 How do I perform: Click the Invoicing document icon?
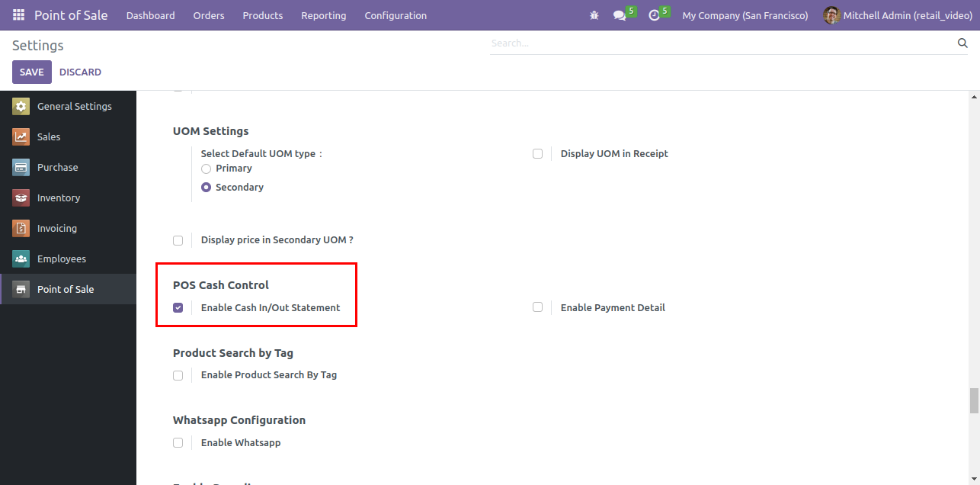[21, 229]
